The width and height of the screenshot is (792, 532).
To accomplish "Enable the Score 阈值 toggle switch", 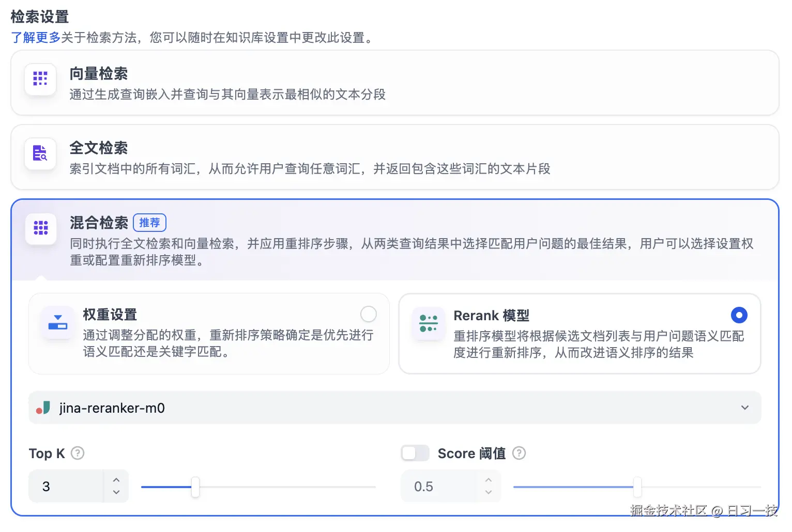I will [415, 453].
